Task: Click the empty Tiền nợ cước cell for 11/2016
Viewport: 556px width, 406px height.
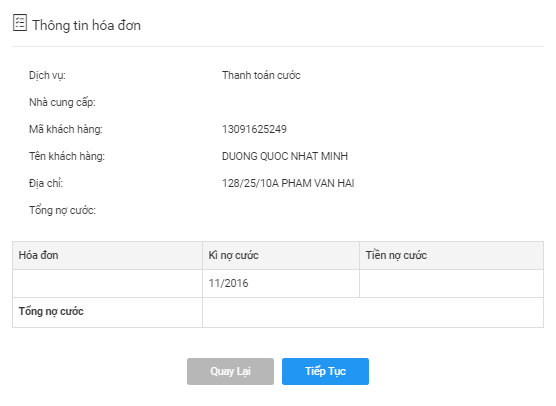Action: (451, 283)
